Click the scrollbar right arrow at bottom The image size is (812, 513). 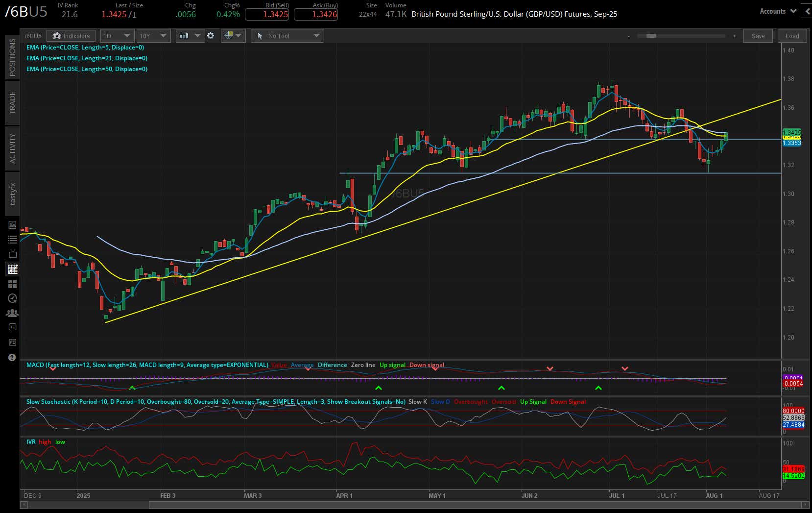804,505
